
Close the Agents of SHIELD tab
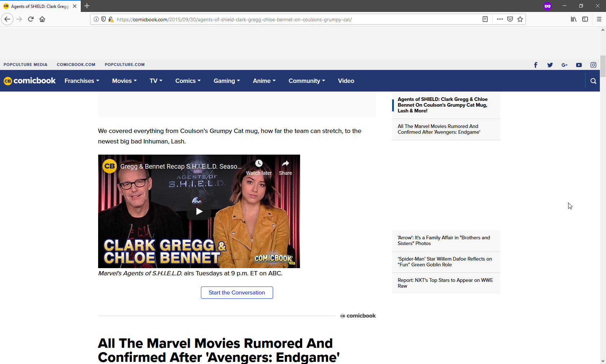click(x=75, y=6)
